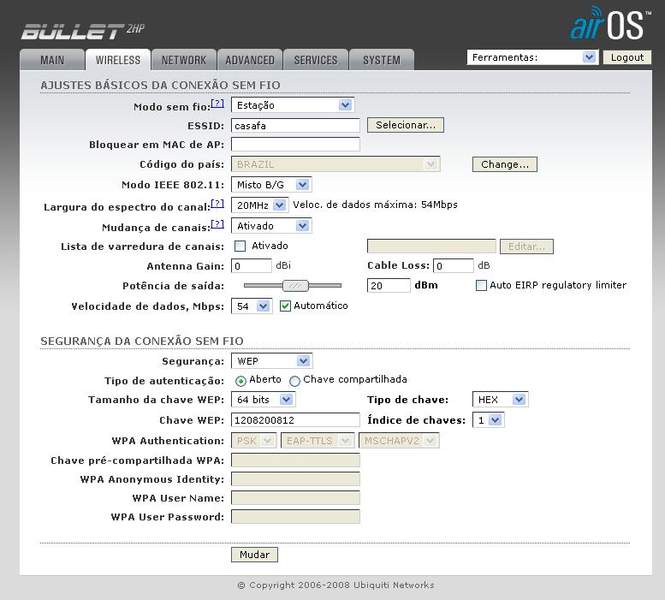
Task: Click the Mudar button
Action: click(x=254, y=555)
